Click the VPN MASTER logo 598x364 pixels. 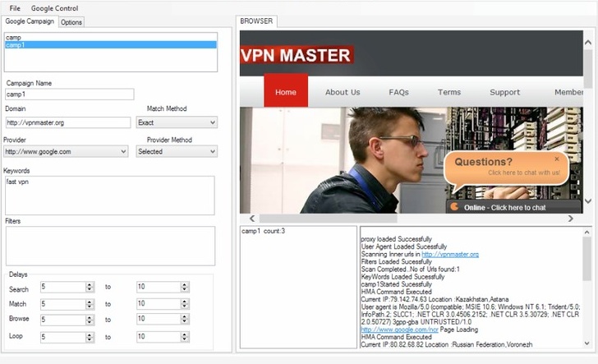297,55
